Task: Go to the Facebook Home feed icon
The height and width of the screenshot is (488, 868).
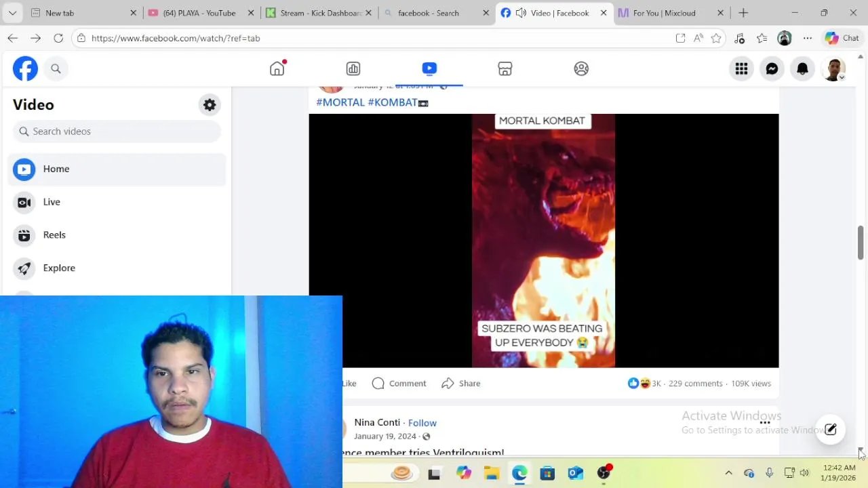Action: point(277,68)
